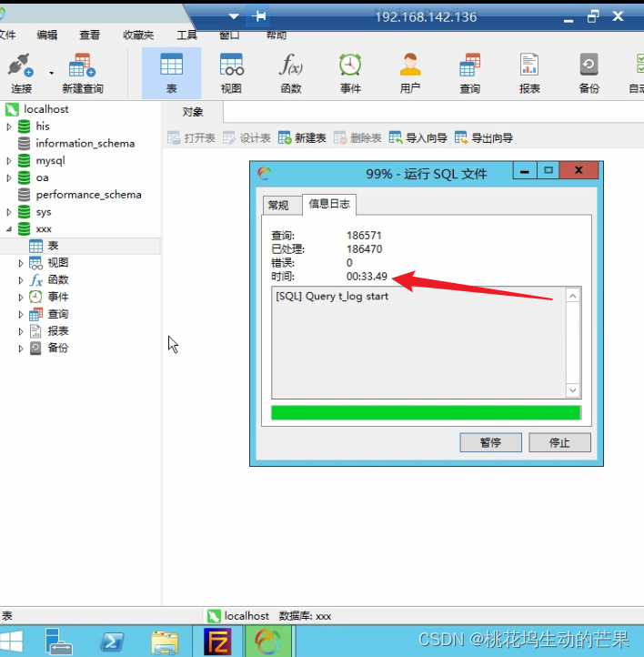Click the '[SQL] Query t_log start' log line
The width and height of the screenshot is (644, 657).
(332, 297)
